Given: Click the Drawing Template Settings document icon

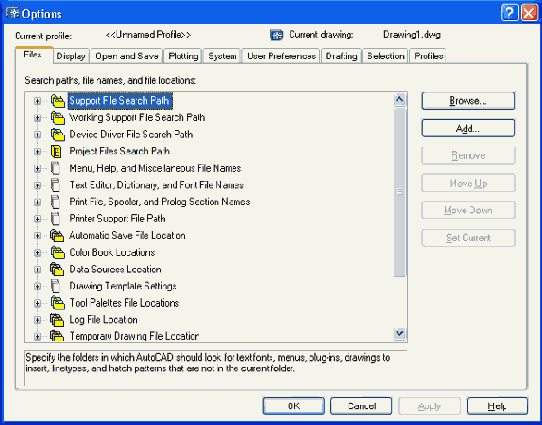Looking at the screenshot, I should 55,286.
